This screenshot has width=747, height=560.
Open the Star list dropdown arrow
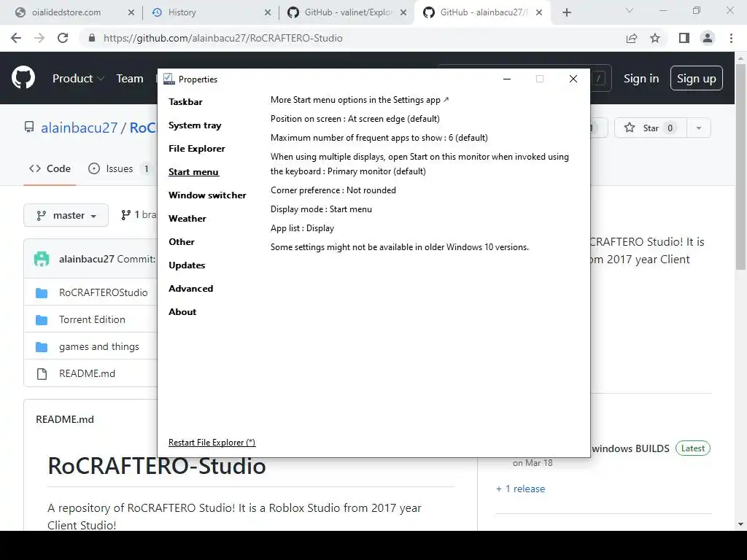coord(698,128)
